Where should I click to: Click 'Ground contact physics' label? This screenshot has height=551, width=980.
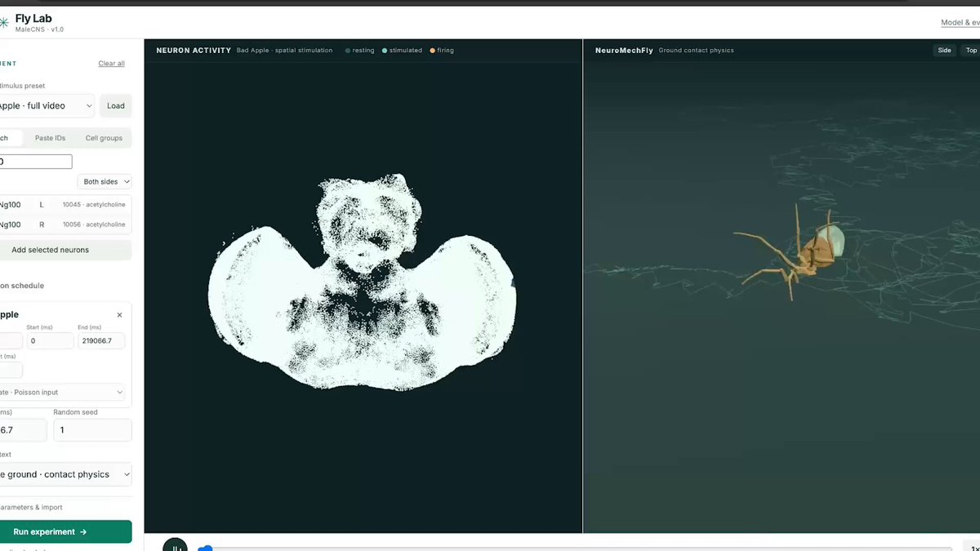(x=697, y=51)
